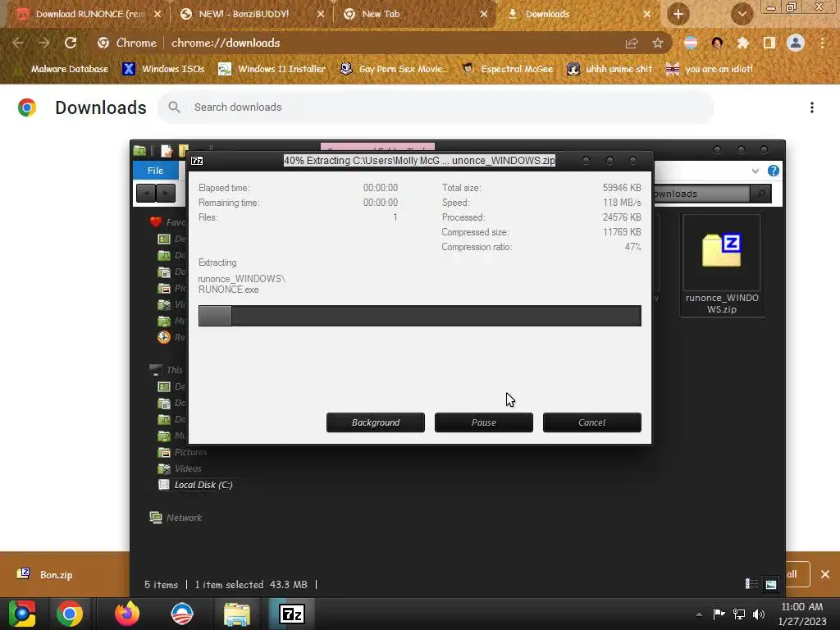Click the 7z icon in the dialog title bar
Image resolution: width=840 pixels, height=630 pixels.
tap(197, 161)
